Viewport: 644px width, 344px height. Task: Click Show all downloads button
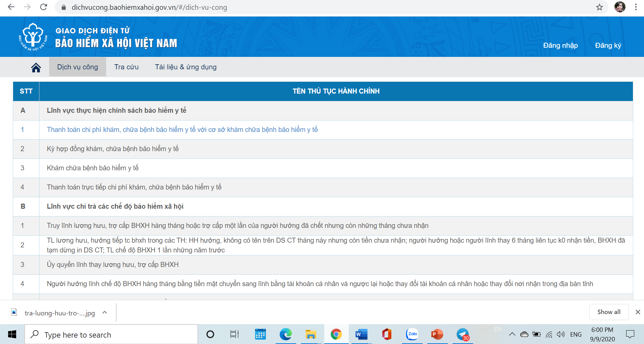point(609,312)
